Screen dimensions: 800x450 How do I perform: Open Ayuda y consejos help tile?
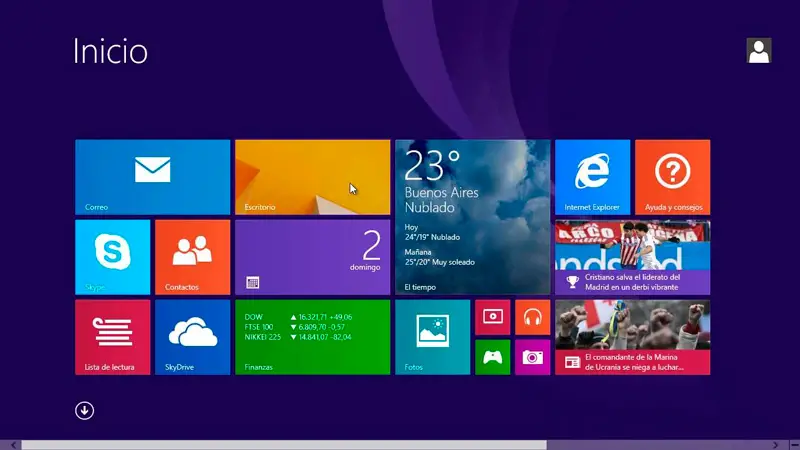pyautogui.click(x=672, y=177)
